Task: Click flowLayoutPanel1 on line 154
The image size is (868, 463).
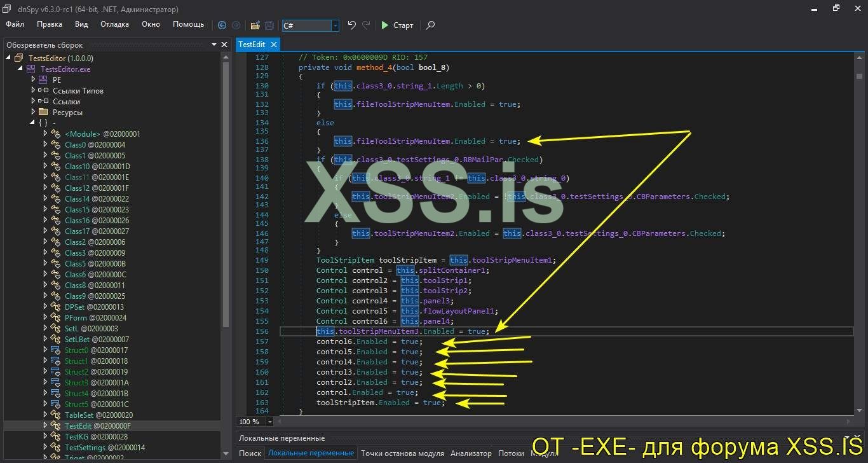Action: pos(458,311)
